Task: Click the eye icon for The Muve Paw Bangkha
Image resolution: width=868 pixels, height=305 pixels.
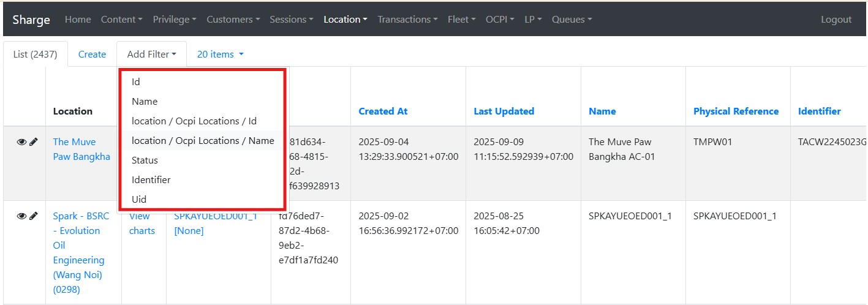Action: (x=21, y=142)
